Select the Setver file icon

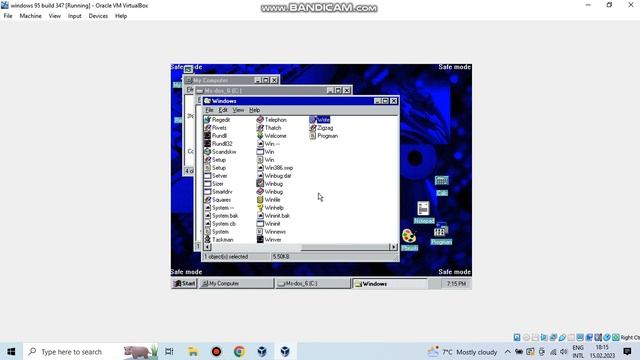pos(207,176)
